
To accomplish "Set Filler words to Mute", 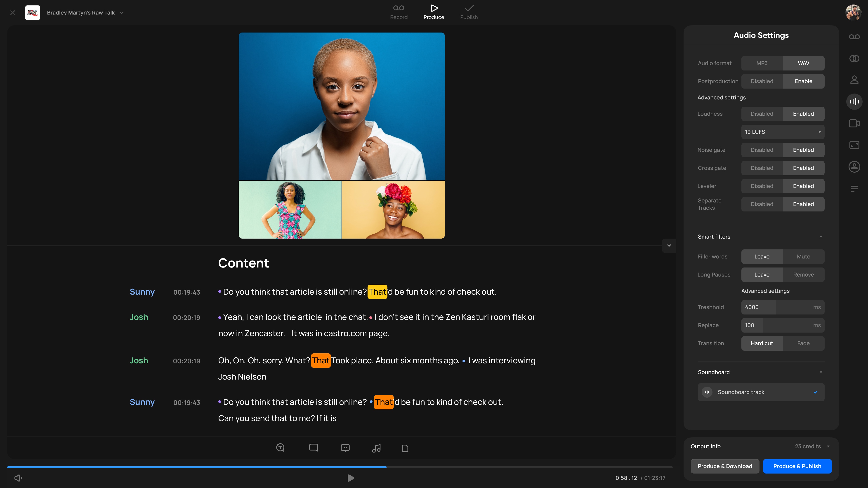I will click(x=803, y=257).
